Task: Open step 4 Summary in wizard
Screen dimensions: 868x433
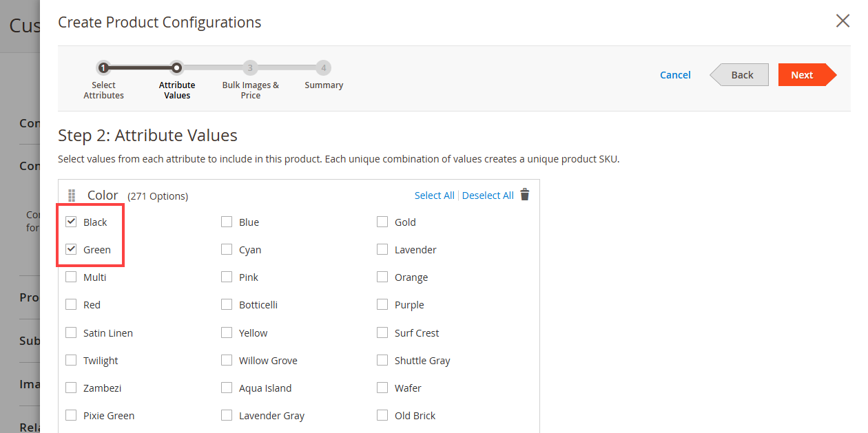Action: click(324, 68)
